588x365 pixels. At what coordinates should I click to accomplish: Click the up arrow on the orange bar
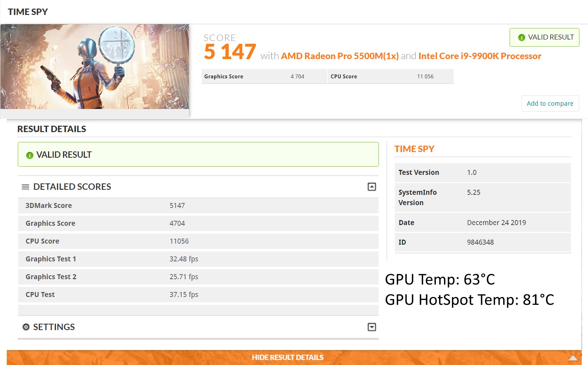point(572,358)
